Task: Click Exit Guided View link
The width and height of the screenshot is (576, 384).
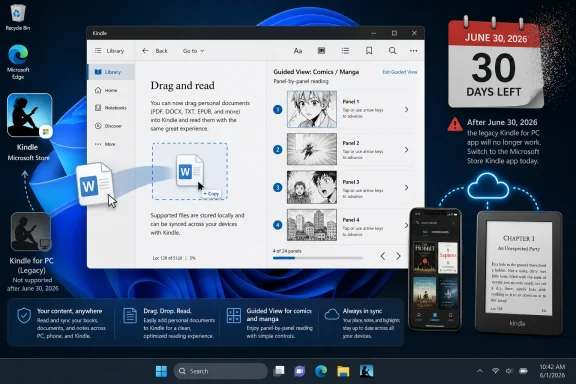Action: pyautogui.click(x=399, y=72)
